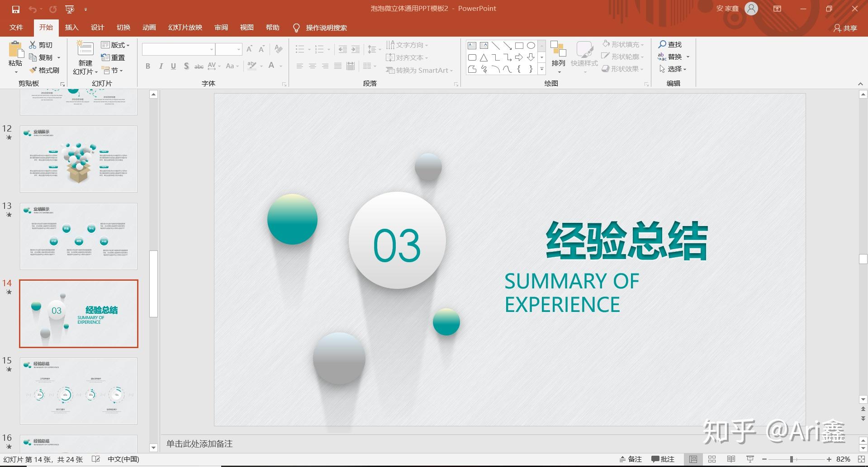Click the New Slide icon
868x467 pixels.
tap(85, 49)
